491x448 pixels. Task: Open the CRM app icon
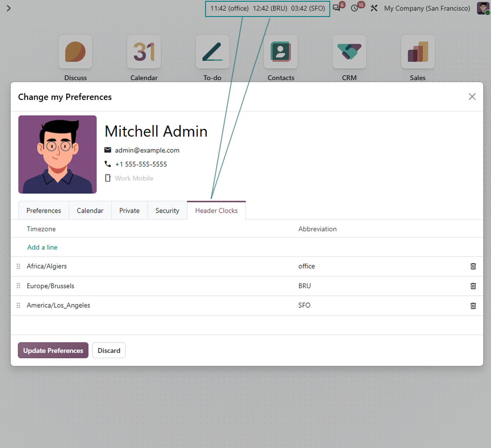tap(349, 52)
